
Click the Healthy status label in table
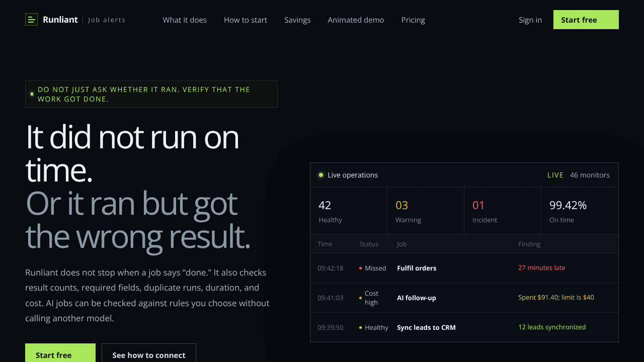coord(377,327)
